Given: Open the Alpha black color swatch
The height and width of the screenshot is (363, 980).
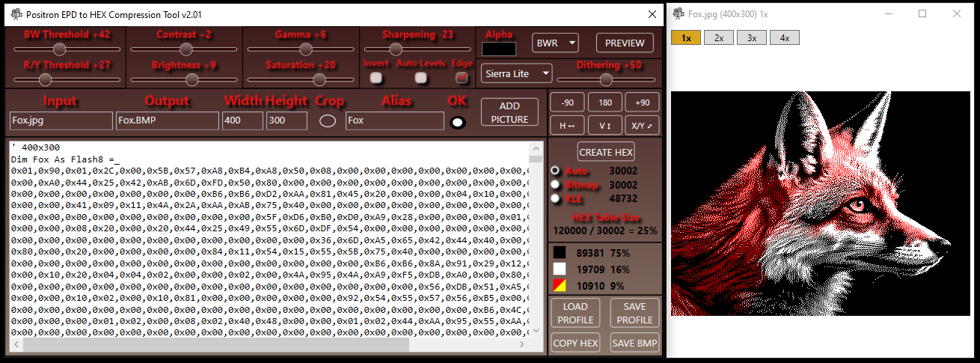Looking at the screenshot, I should 499,49.
